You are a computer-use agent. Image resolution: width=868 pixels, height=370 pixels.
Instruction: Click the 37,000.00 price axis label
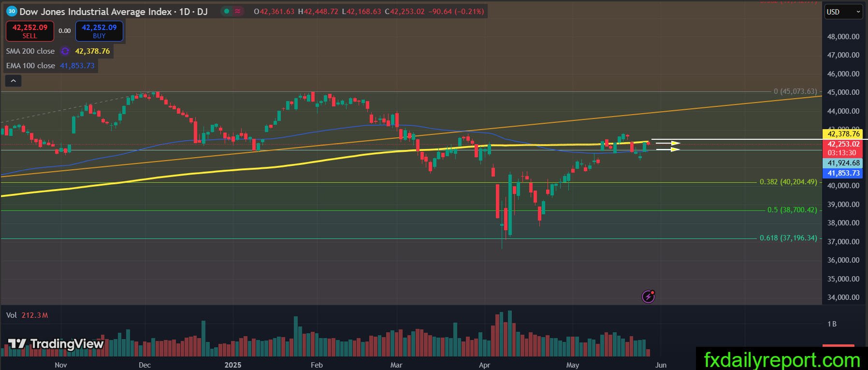coord(843,241)
